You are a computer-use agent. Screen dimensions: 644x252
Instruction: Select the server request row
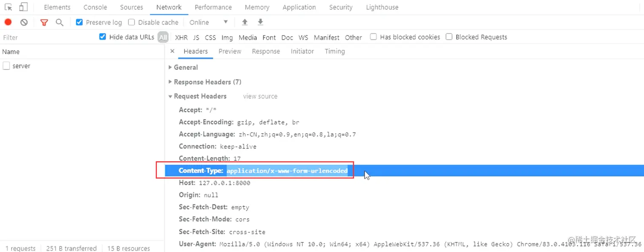click(82, 66)
